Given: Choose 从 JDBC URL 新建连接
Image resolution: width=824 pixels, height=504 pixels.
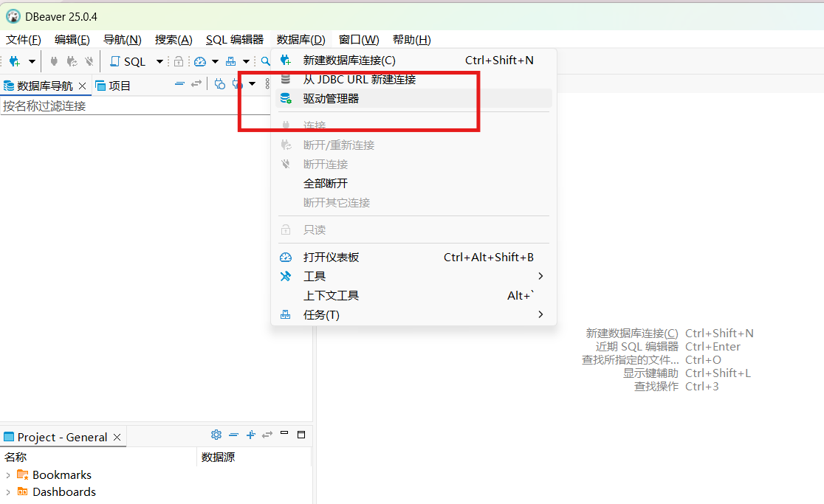Looking at the screenshot, I should coord(413,79).
